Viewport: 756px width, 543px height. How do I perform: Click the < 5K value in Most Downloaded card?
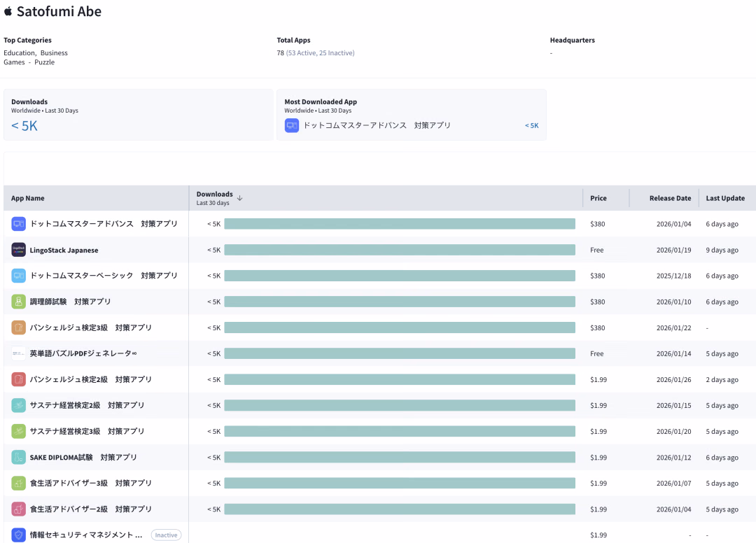(x=532, y=126)
